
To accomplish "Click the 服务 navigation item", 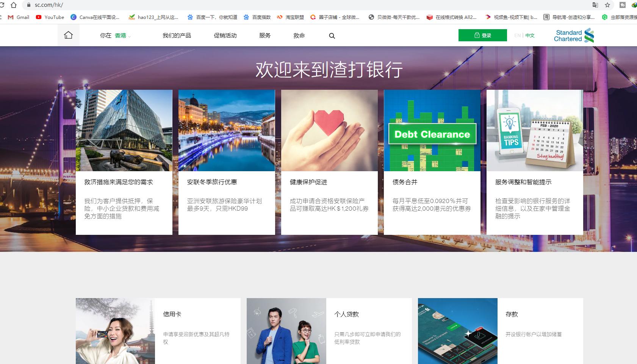I will click(x=265, y=35).
